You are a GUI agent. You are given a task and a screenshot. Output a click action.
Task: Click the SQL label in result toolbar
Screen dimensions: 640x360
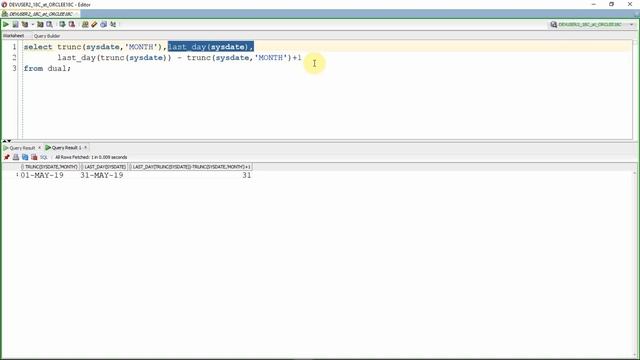[44, 157]
